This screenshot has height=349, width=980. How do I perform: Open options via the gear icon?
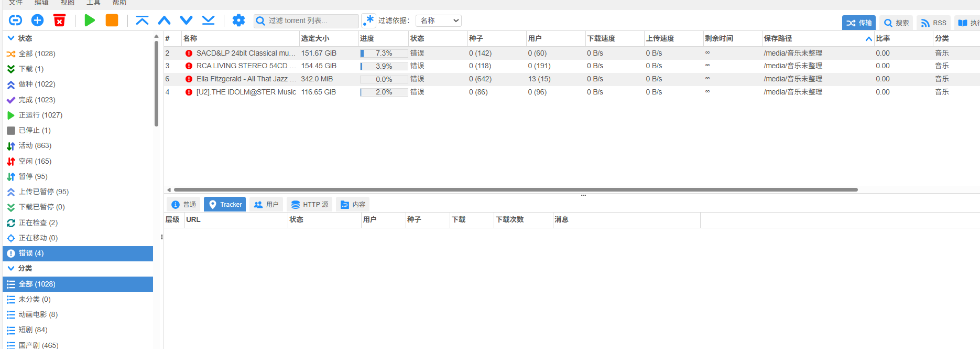238,20
